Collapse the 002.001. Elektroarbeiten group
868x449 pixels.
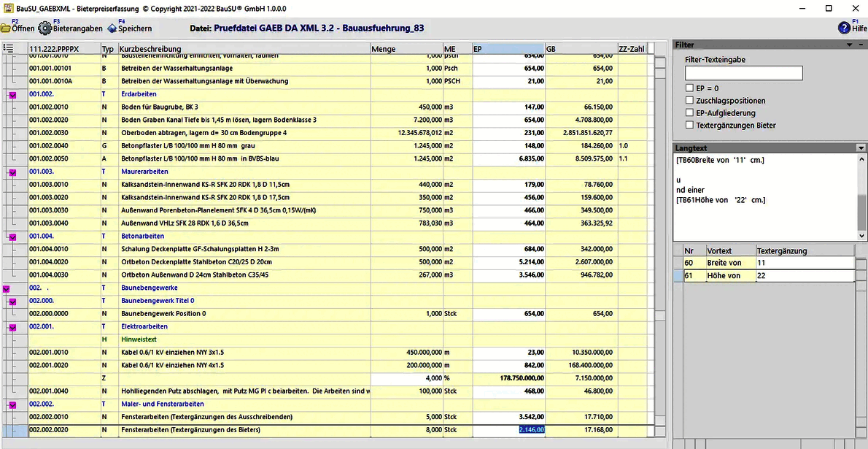12,327
